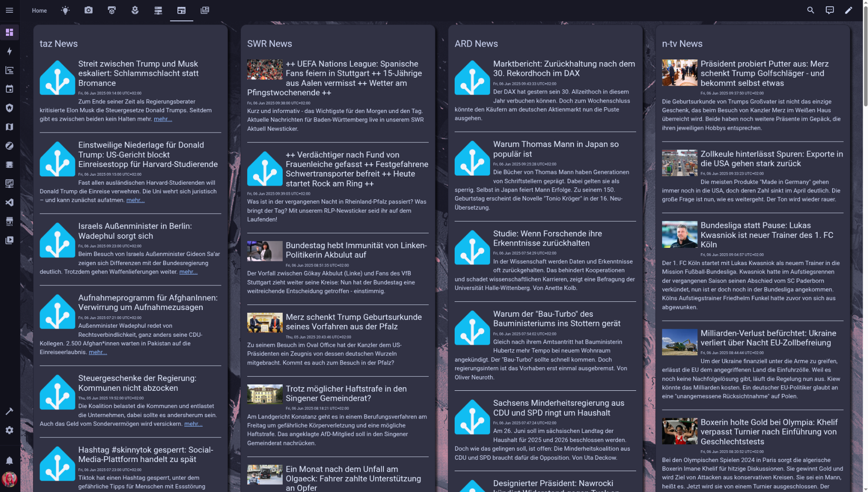
Task: Open the Map sidebar item
Action: pyautogui.click(x=10, y=127)
